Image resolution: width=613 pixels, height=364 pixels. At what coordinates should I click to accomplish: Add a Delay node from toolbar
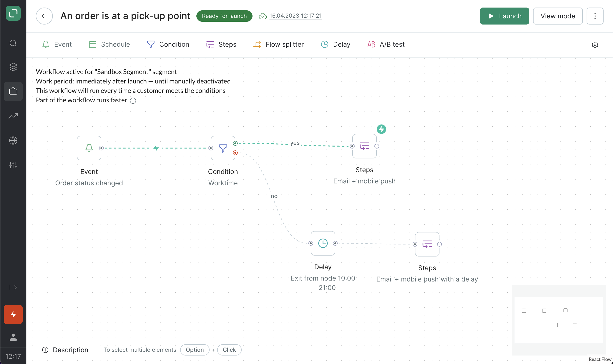click(335, 44)
